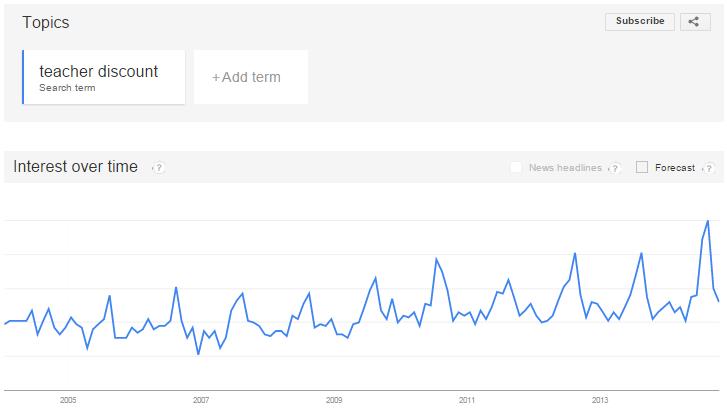
Task: Enable the Forecast checkbox
Action: [x=642, y=167]
